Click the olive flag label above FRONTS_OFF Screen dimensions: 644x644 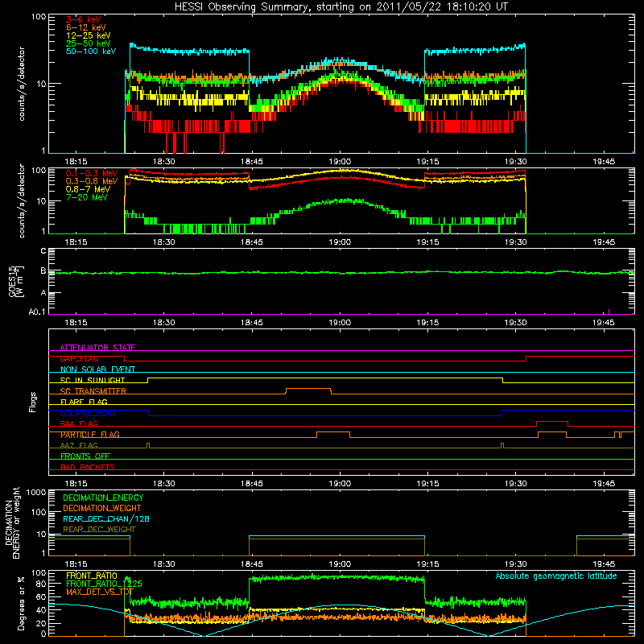coord(79,445)
